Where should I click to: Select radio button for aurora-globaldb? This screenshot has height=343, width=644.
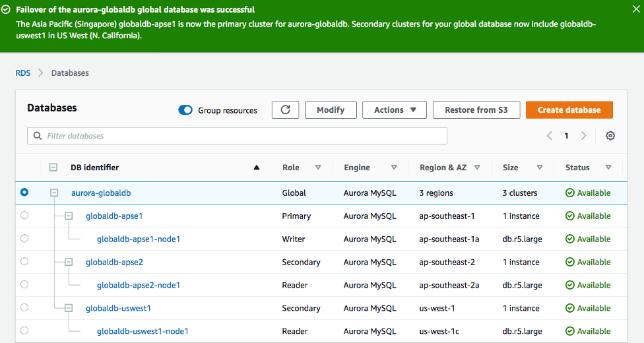point(24,192)
